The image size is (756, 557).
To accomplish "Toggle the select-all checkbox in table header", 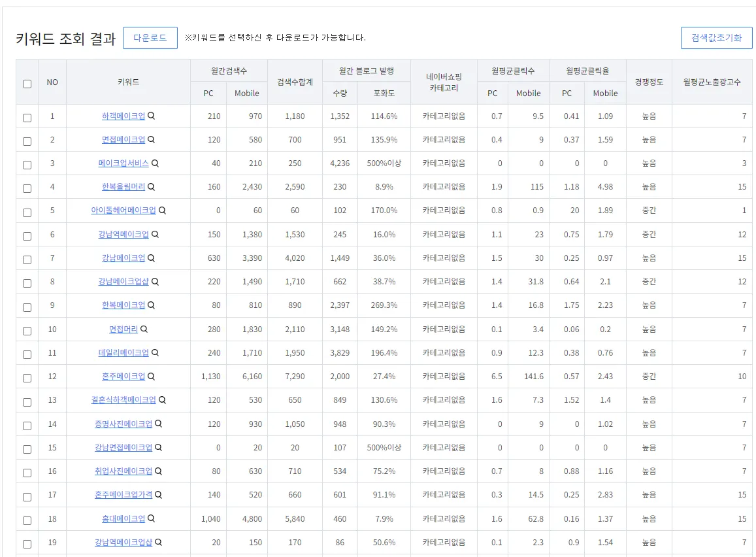I will point(27,84).
